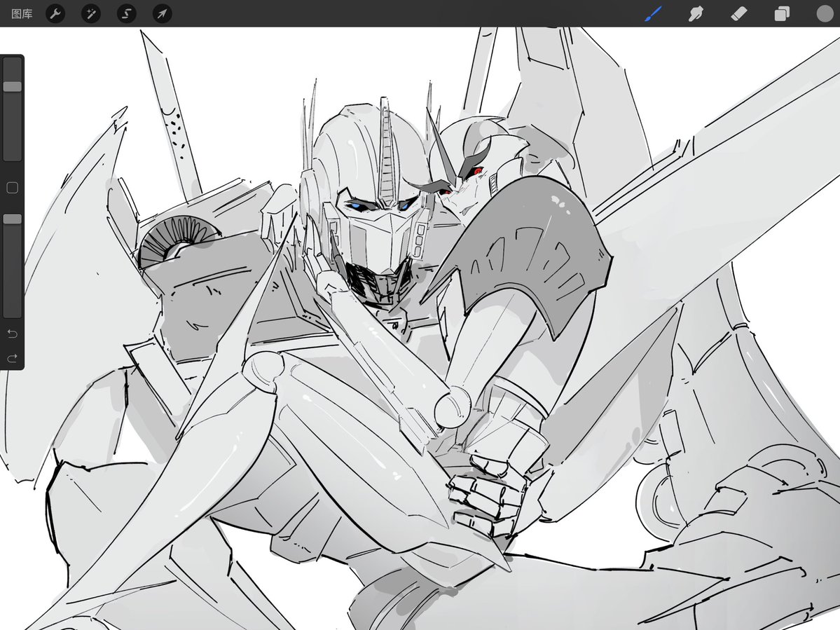Activate the Transform arrow tool
Image resolution: width=840 pixels, height=630 pixels.
coord(162,13)
